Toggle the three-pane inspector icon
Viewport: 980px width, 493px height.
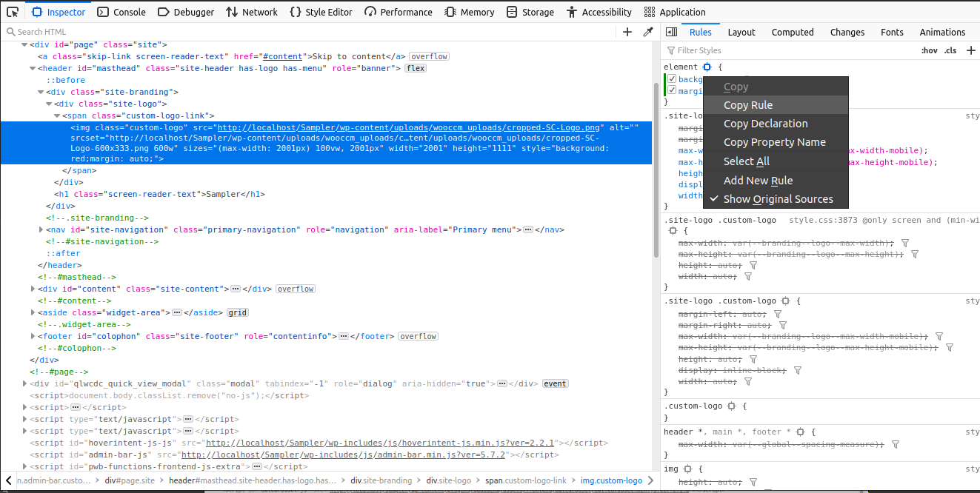[671, 32]
